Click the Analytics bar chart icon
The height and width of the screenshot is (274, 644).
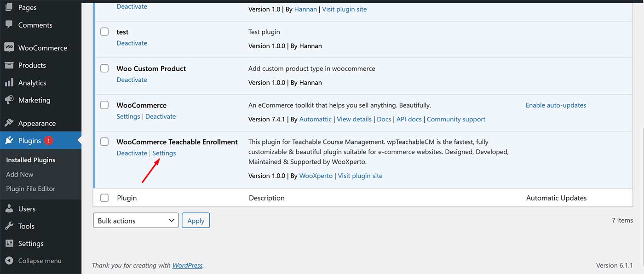point(9,83)
